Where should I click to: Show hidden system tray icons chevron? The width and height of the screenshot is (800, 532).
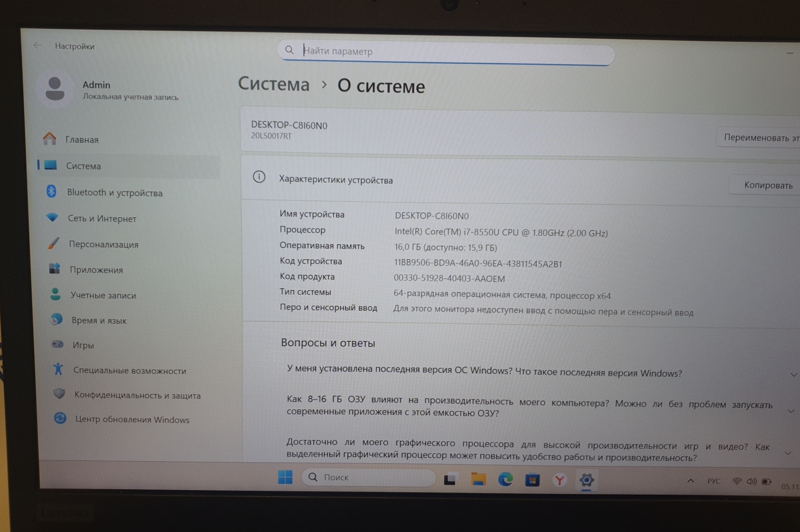tap(691, 481)
